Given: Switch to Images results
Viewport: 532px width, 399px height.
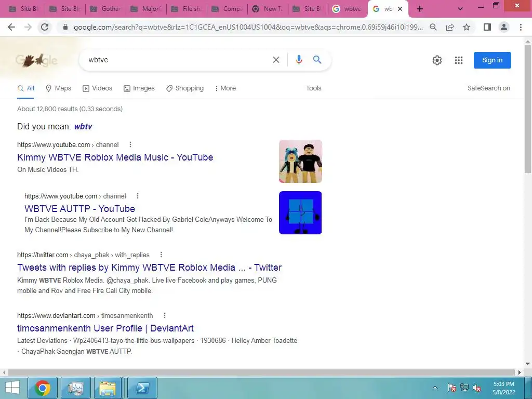Looking at the screenshot, I should pos(139,88).
